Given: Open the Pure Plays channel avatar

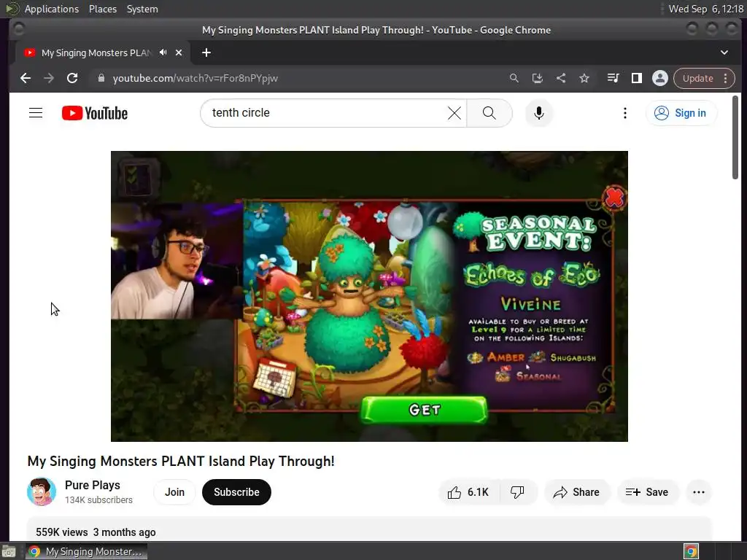Looking at the screenshot, I should [x=42, y=491].
